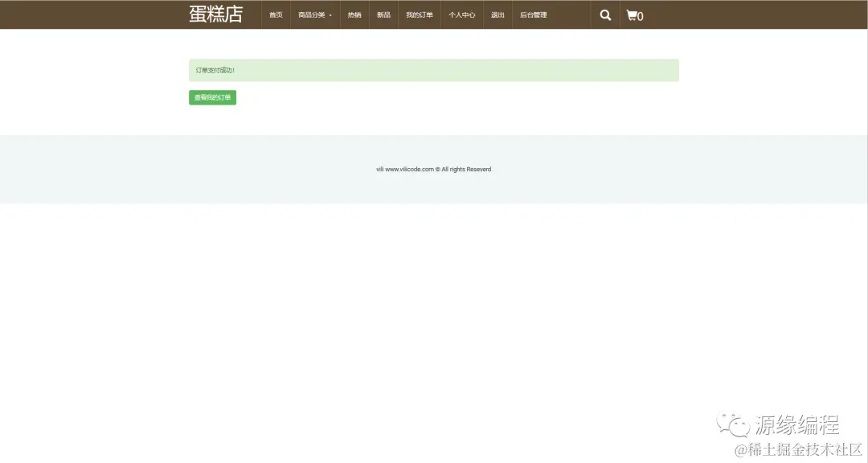Click the 订单支付成功 alert message
Screen dimensions: 868x463
coord(433,71)
